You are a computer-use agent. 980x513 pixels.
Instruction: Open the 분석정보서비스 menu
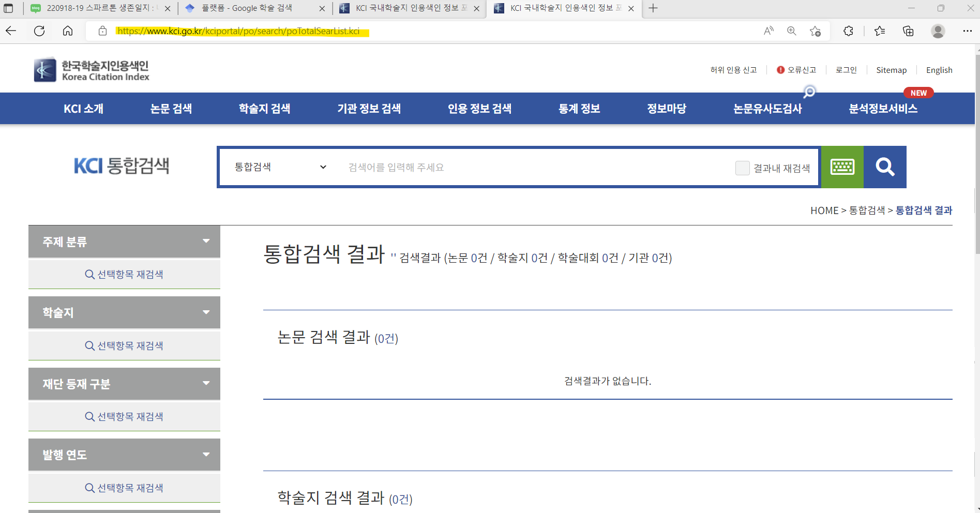(x=883, y=109)
